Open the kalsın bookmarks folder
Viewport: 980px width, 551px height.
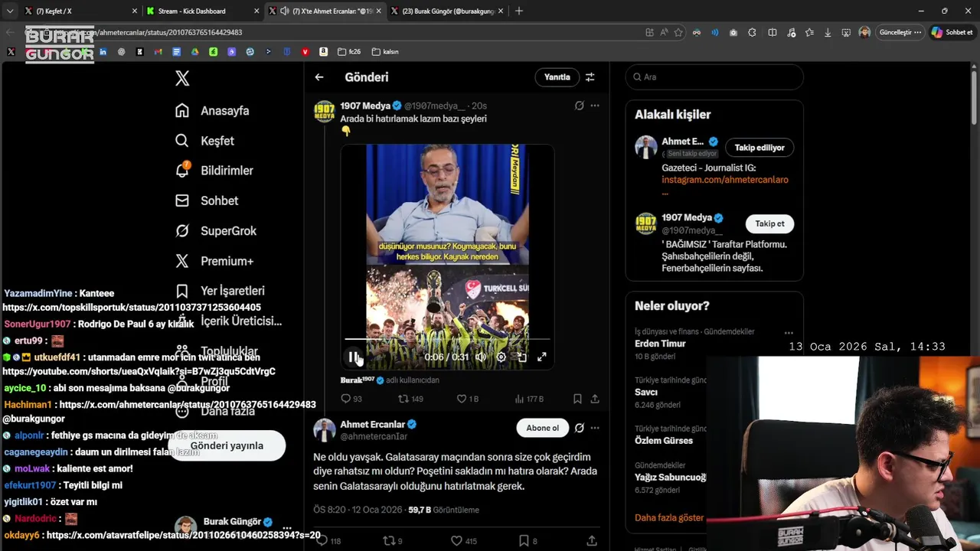coord(385,51)
